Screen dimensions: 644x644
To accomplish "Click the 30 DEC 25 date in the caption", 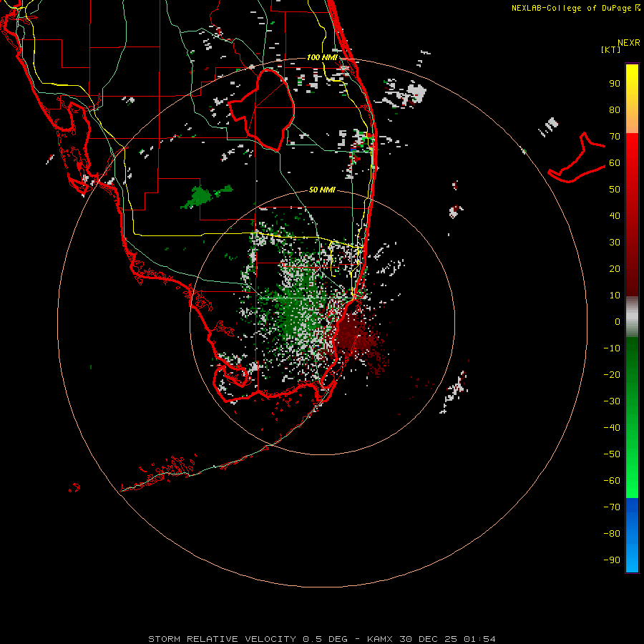I will click(x=428, y=639).
